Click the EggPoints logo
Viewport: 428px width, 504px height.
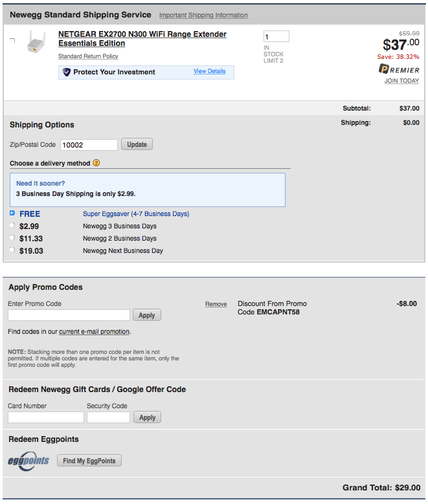coord(28,461)
